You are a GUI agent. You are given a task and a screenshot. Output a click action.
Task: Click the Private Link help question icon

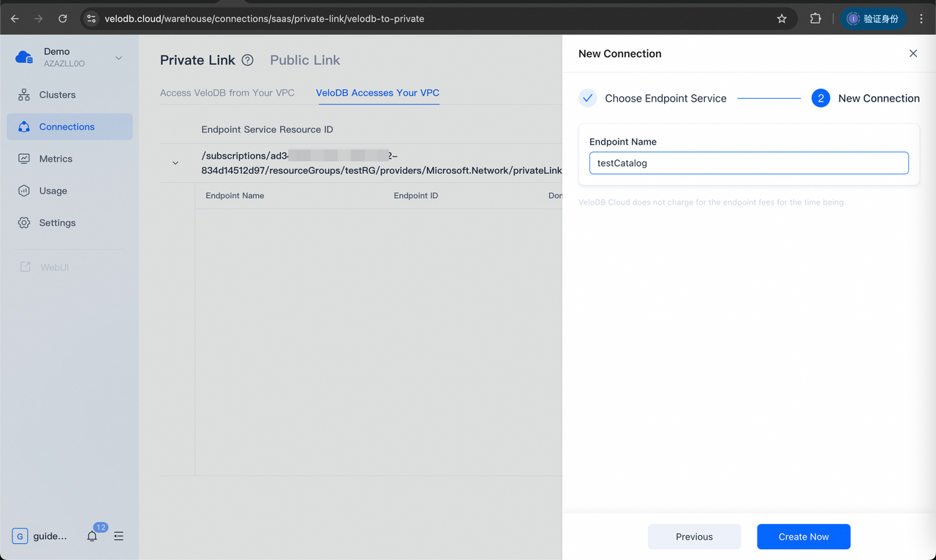pyautogui.click(x=247, y=60)
